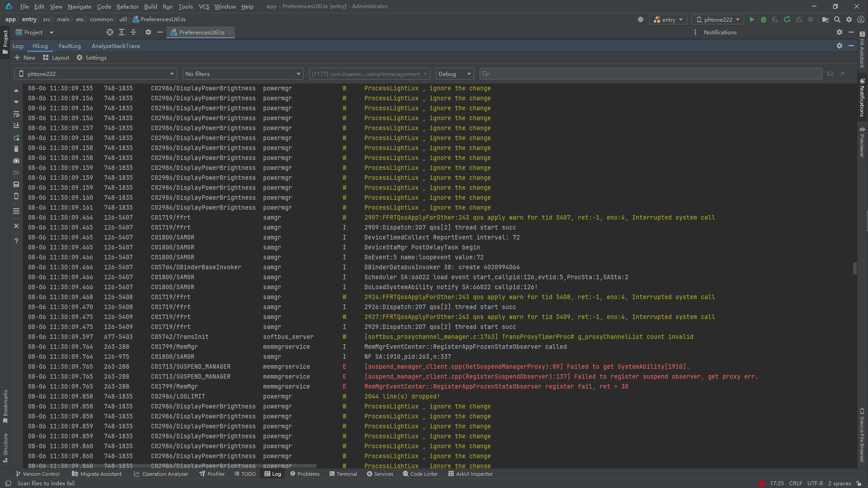Open the Build menu
The image size is (868, 488).
tap(151, 6)
